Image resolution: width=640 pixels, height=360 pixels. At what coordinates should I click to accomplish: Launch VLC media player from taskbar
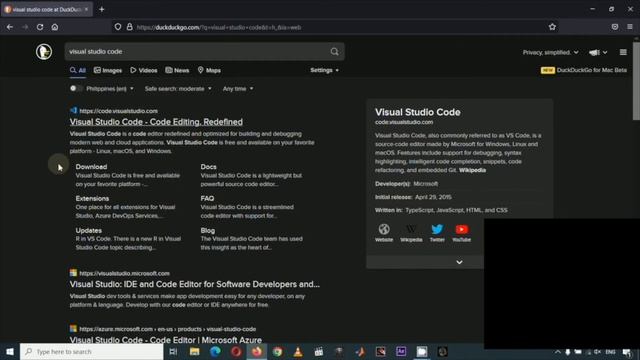point(298,351)
